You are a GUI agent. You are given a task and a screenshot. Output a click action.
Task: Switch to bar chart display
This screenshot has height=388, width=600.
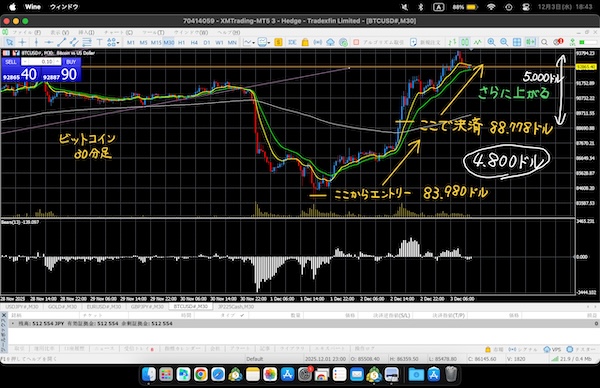pyautogui.click(x=452, y=42)
